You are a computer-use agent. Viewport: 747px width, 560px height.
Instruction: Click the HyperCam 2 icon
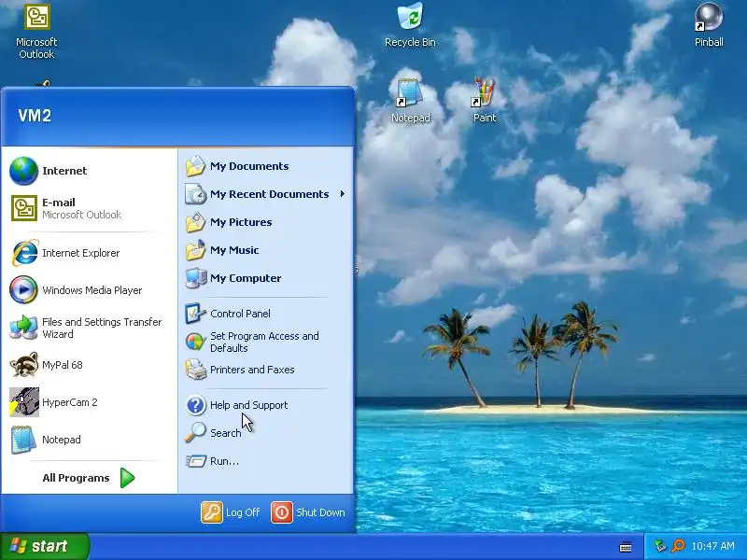(24, 402)
